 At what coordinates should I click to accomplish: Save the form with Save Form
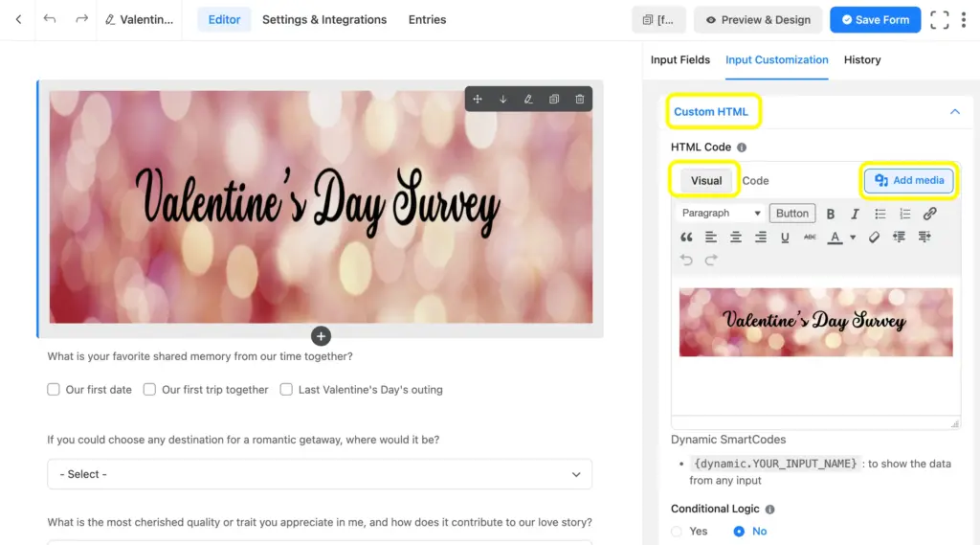point(875,20)
